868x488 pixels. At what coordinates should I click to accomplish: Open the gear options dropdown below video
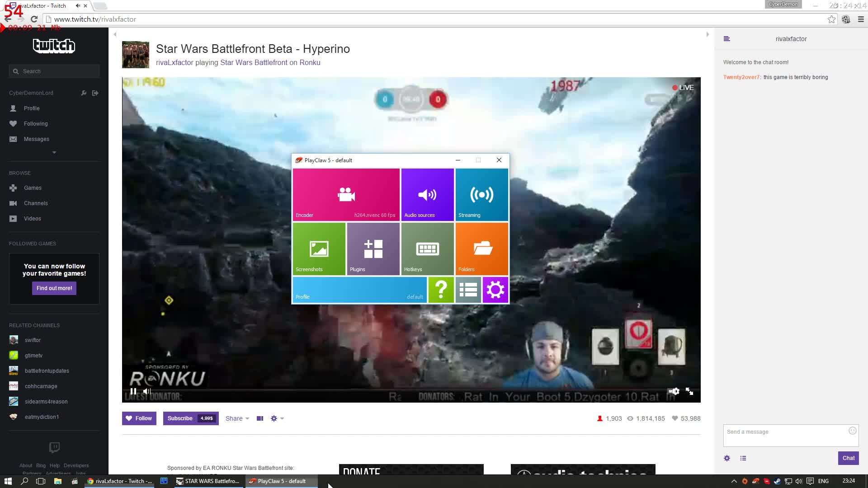[277, 418]
